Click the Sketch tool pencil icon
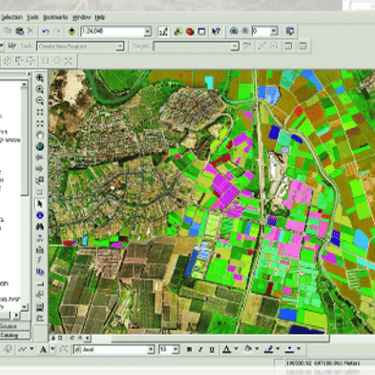Image resolution: width=375 pixels, height=375 pixels. [12, 46]
